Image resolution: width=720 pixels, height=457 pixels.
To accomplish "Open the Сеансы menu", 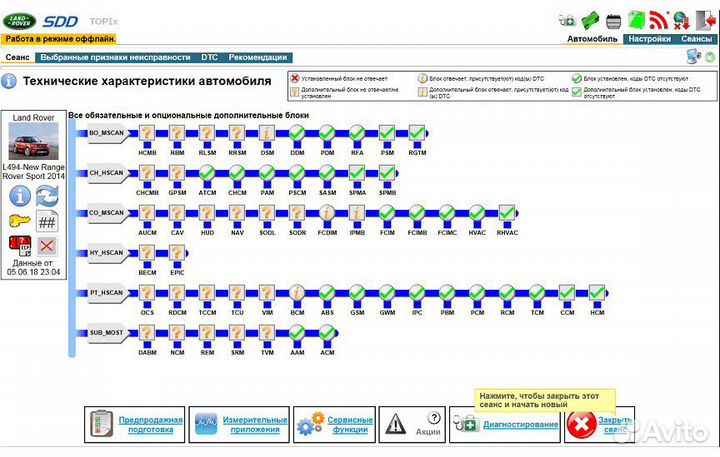I will click(x=696, y=39).
